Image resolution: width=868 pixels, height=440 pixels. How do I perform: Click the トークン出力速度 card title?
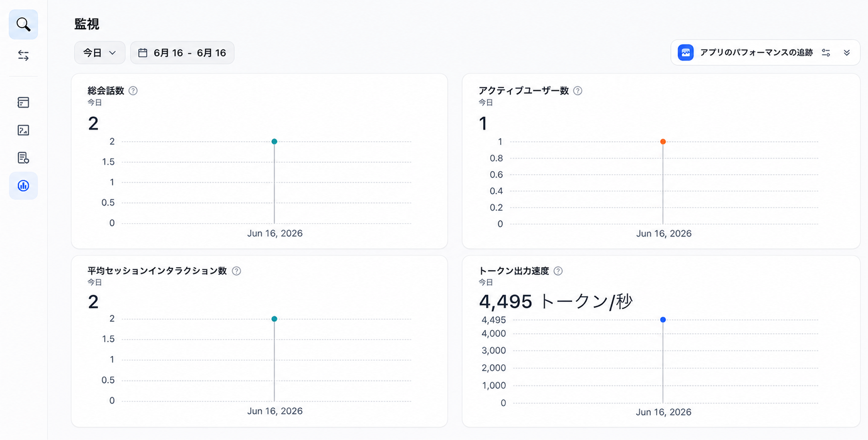tap(514, 271)
